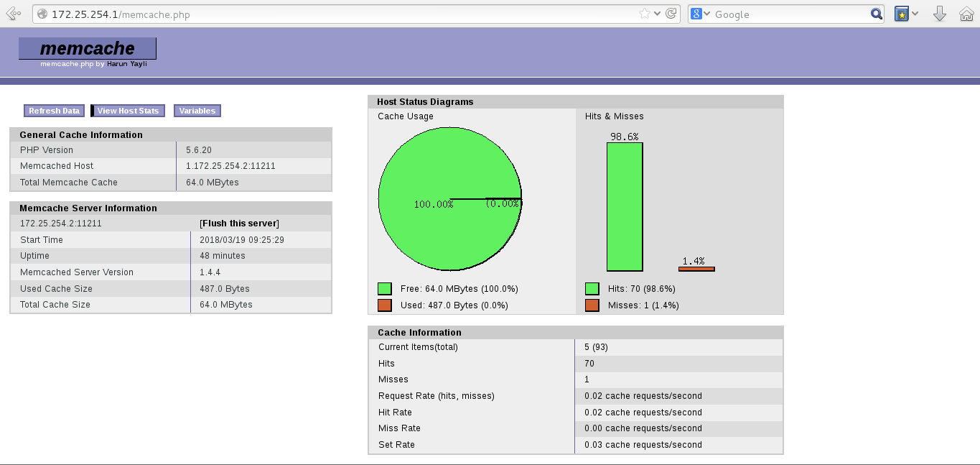Image resolution: width=980 pixels, height=465 pixels.
Task: Select the View Host Stats tab
Action: tap(128, 111)
